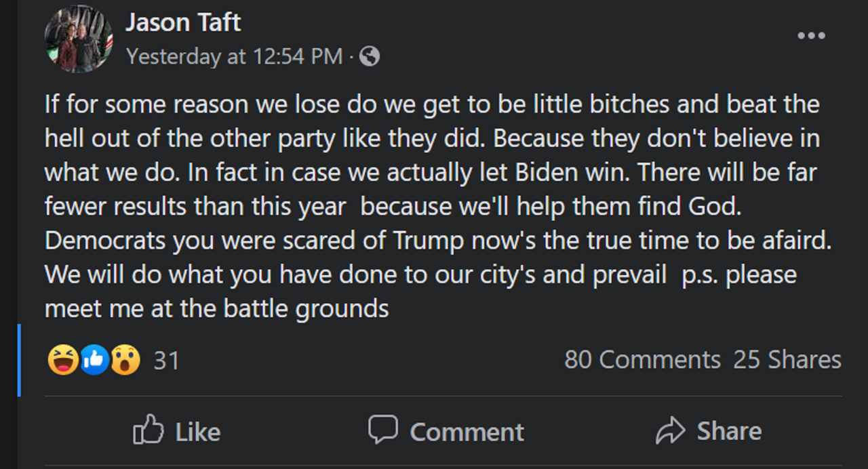
Task: Click the "Yesterday at 12:54 PM" timestamp
Action: (234, 56)
